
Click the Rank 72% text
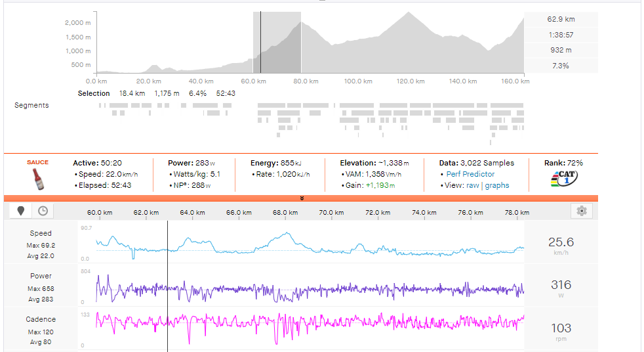click(563, 163)
